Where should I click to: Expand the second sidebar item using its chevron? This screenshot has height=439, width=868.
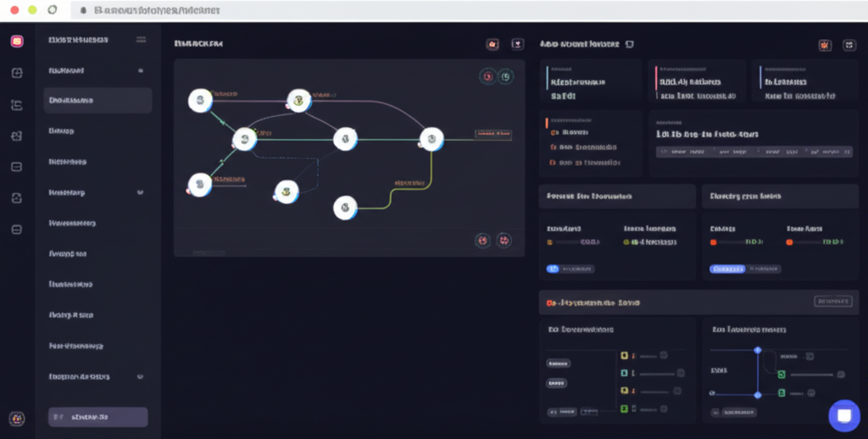pos(141,70)
